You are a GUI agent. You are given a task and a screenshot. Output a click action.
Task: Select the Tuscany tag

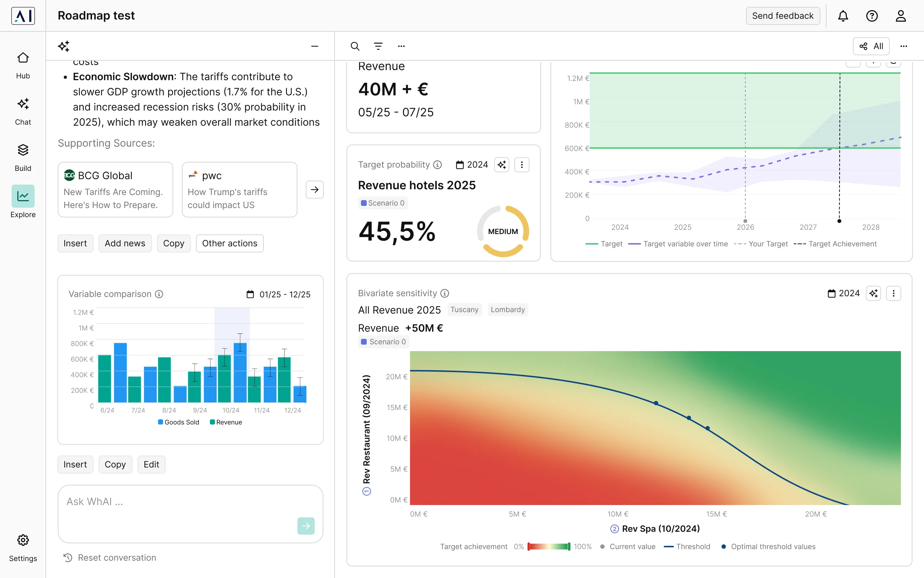coord(464,310)
